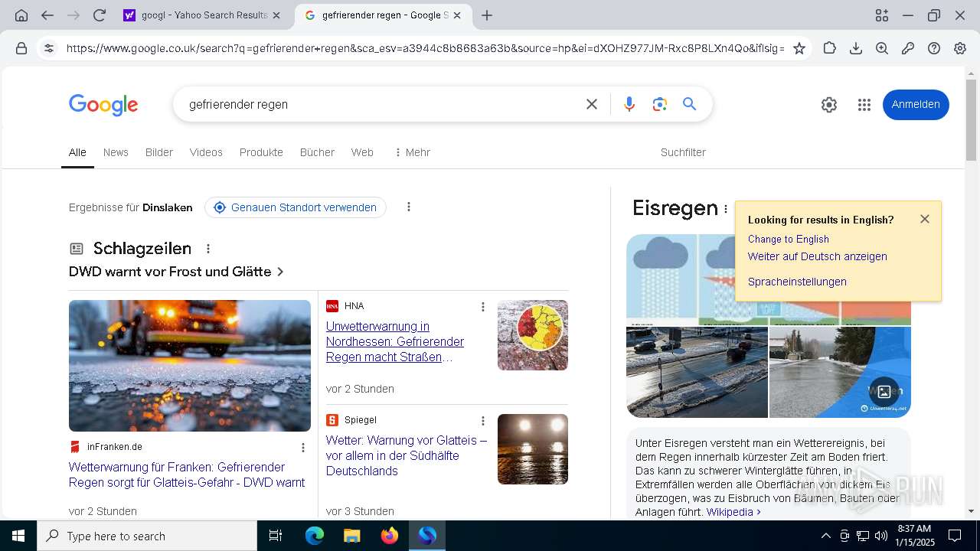This screenshot has width=980, height=551.
Task: Open location options three-dot menu
Action: tap(409, 207)
